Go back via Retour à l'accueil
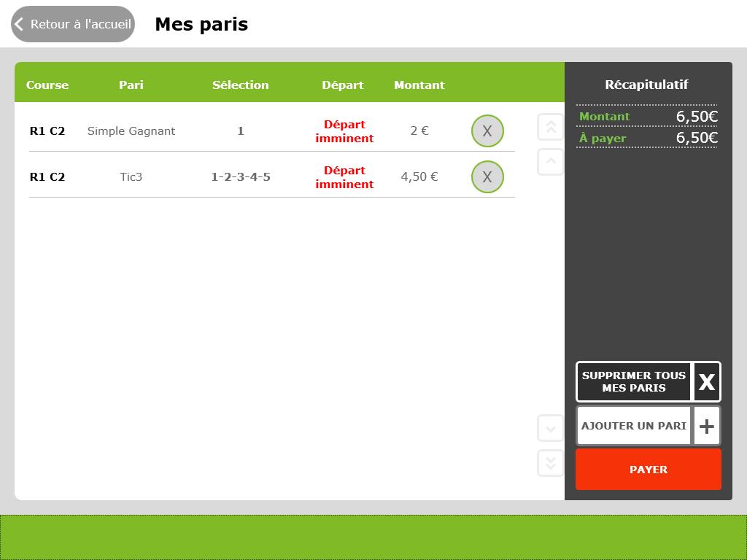 click(x=73, y=24)
